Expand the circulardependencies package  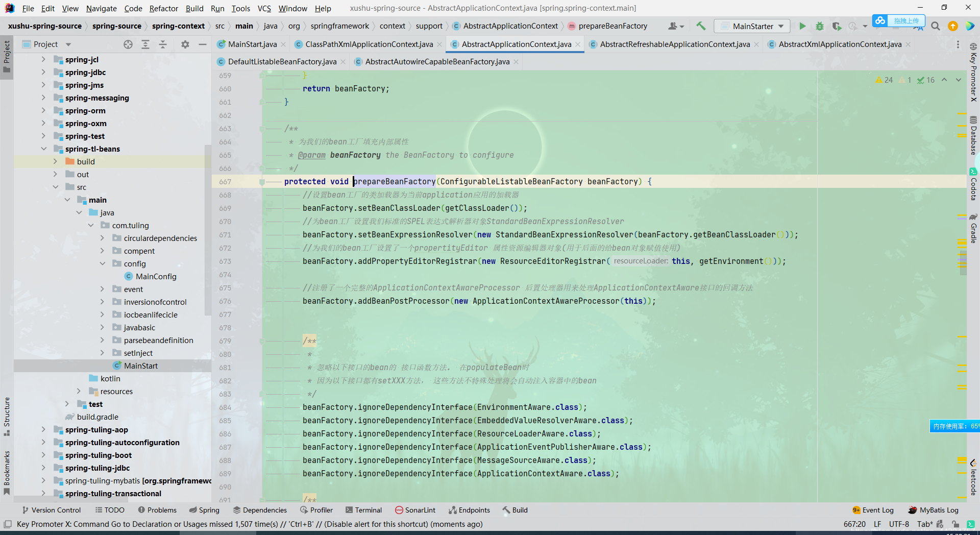[103, 238]
